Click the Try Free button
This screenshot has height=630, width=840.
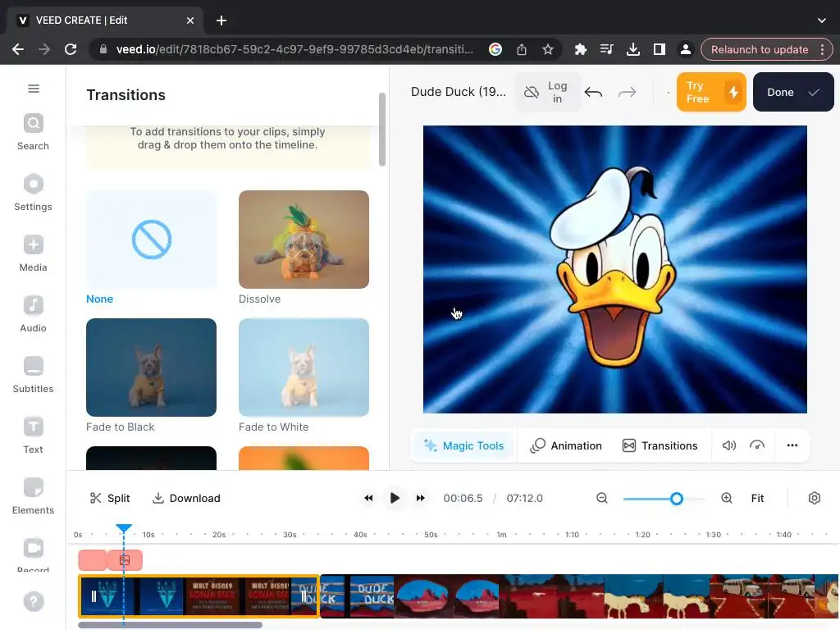tap(711, 92)
